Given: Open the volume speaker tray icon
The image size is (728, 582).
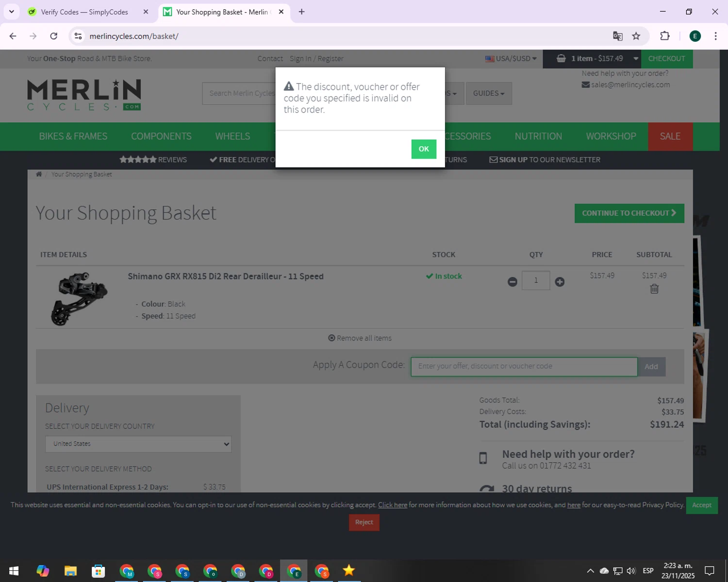Looking at the screenshot, I should [x=631, y=571].
